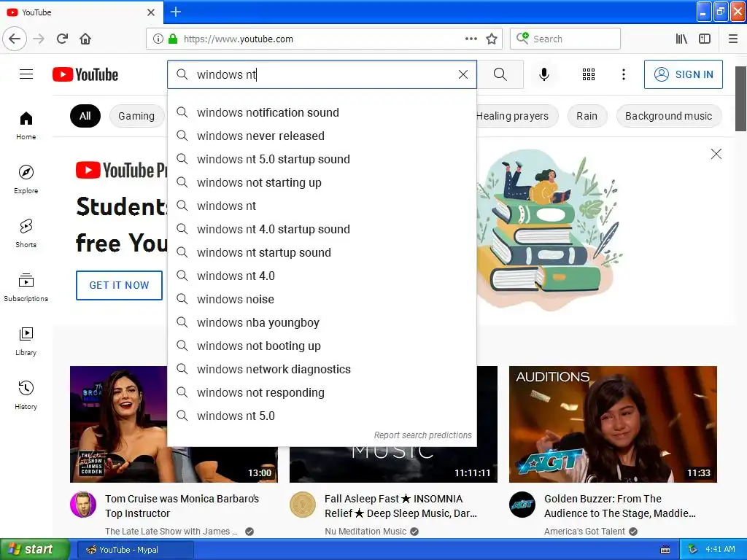This screenshot has width=747, height=560.
Task: Choose suggestion 'windows nt 4.0 startup sound'
Action: 322,229
